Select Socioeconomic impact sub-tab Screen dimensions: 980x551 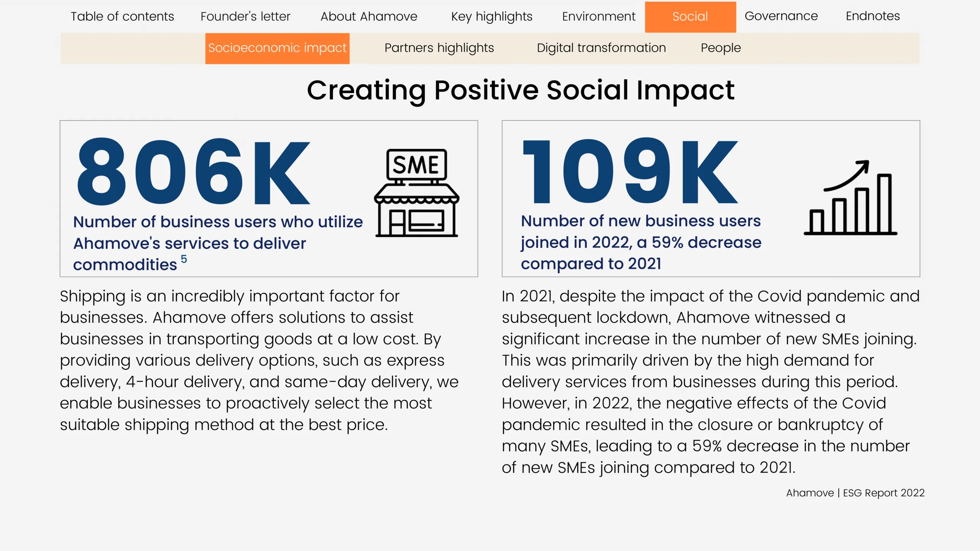click(277, 48)
